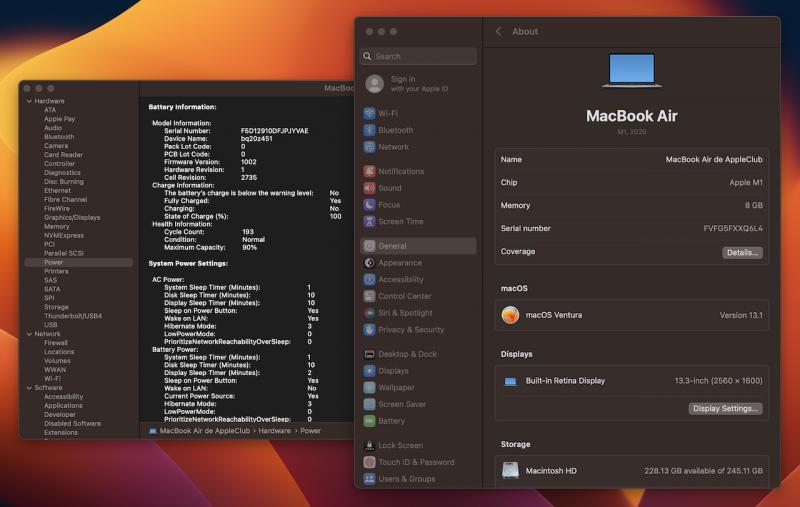The height and width of the screenshot is (507, 800).
Task: Click the MacBook Air laptop image
Action: tap(632, 70)
